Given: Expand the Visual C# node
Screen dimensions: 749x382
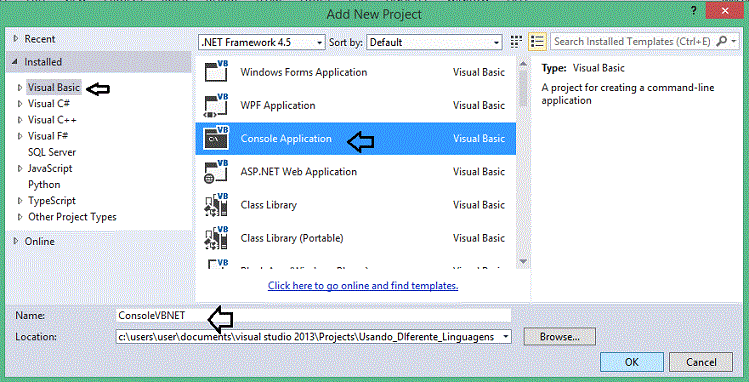Looking at the screenshot, I should coord(20,104).
